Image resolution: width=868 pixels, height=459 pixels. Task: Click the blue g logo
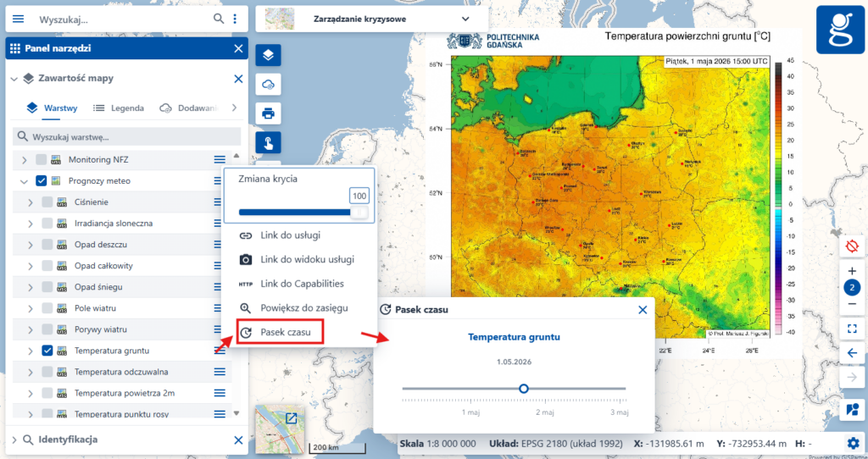[x=840, y=30]
